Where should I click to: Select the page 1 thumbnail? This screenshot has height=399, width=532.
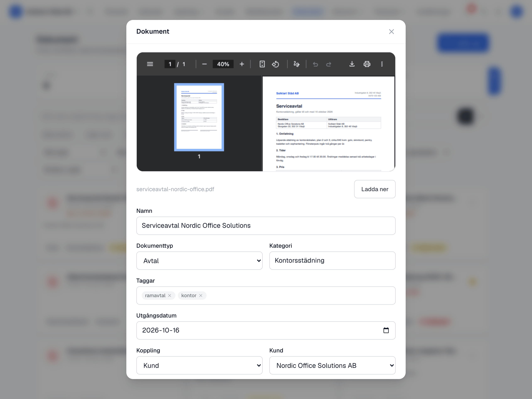point(199,117)
